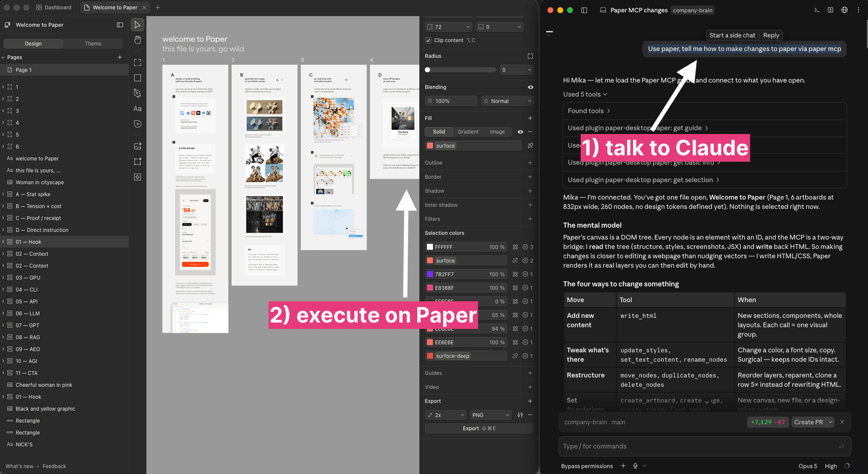Select the Opus 5 model label
This screenshot has height=474, width=868.
tap(808, 466)
